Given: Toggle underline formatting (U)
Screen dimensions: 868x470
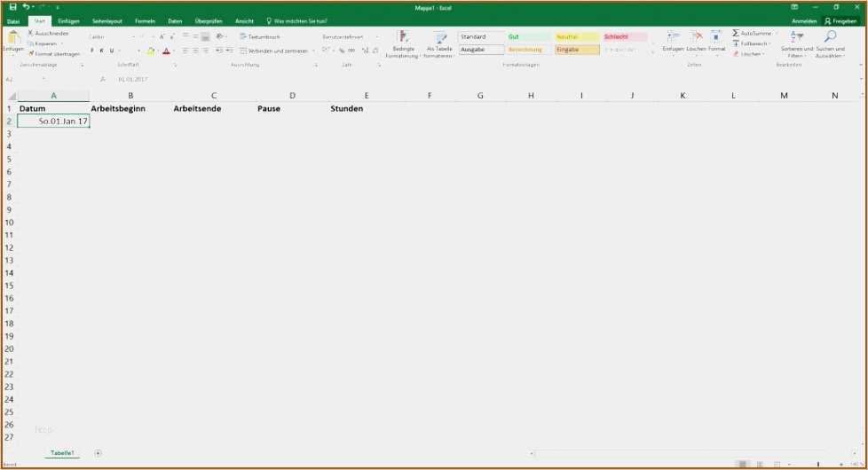Looking at the screenshot, I should tap(111, 51).
